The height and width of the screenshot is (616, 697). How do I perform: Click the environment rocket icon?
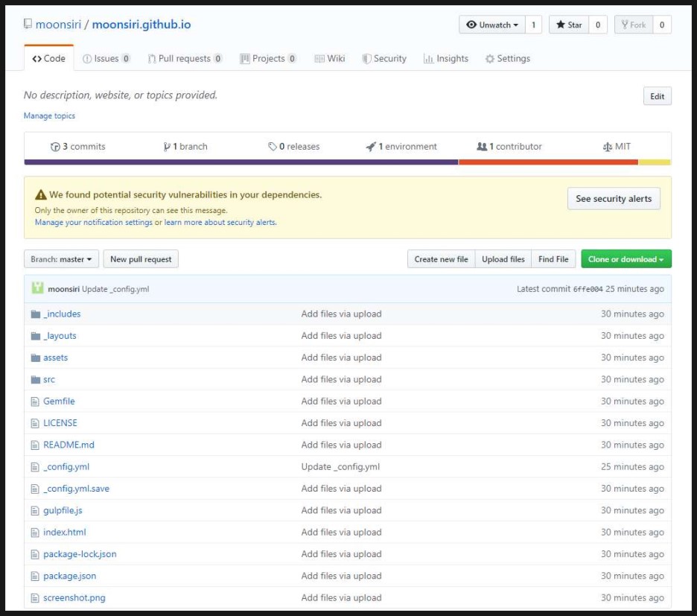(x=371, y=147)
